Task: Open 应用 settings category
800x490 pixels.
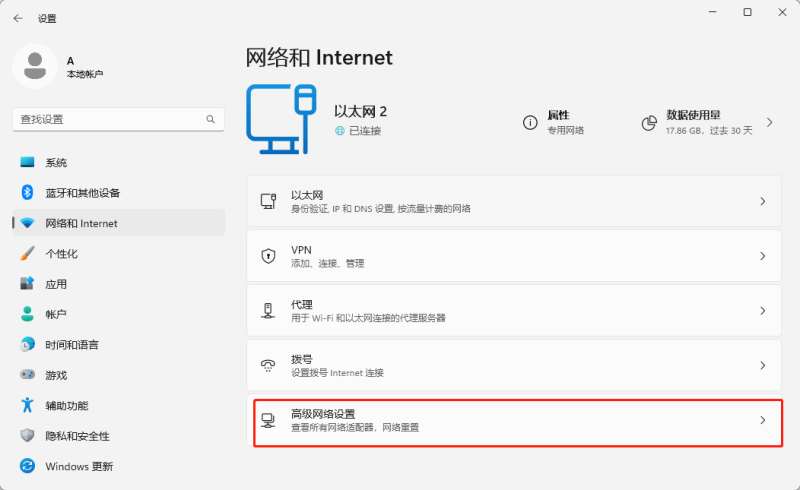Action: (118, 284)
